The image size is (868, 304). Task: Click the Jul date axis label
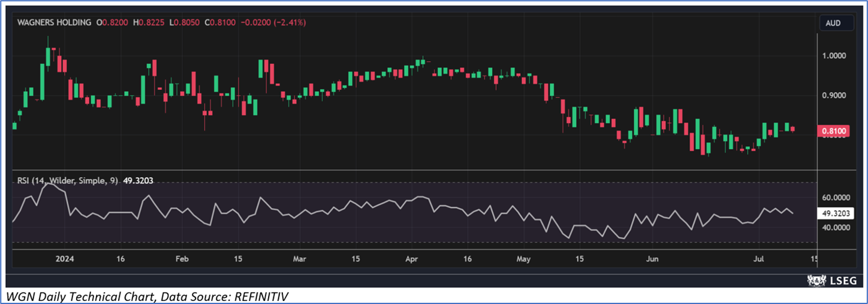[x=758, y=259]
